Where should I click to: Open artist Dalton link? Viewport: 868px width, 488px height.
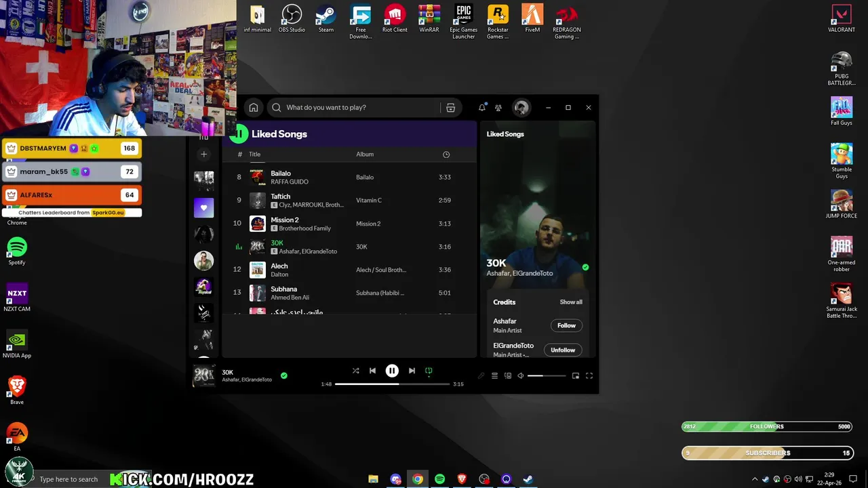279,274
